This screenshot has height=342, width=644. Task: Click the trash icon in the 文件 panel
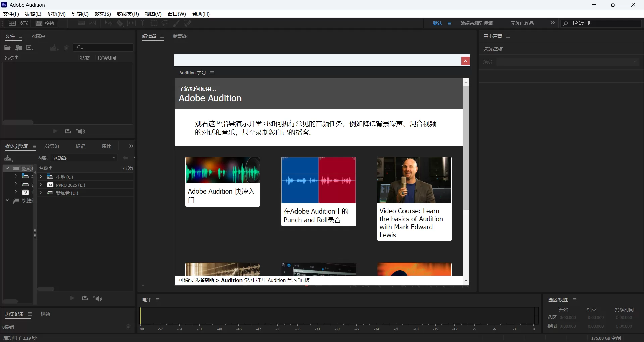coord(66,48)
